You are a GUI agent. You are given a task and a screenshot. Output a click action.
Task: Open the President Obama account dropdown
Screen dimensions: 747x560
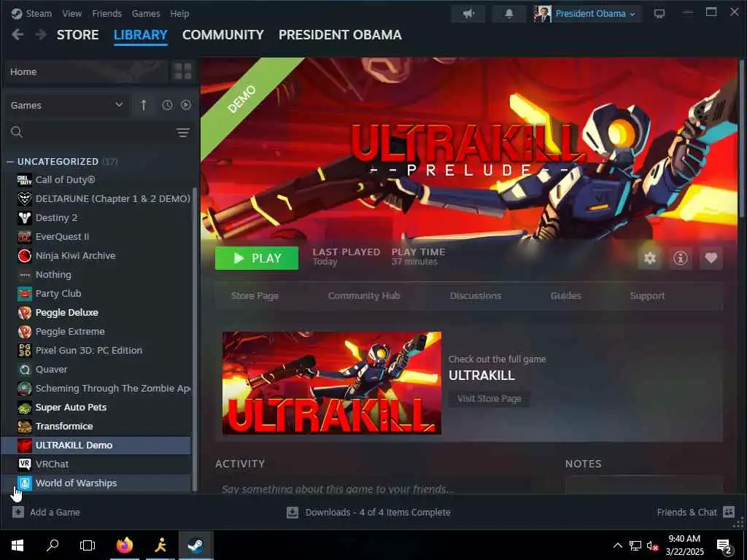pos(595,13)
